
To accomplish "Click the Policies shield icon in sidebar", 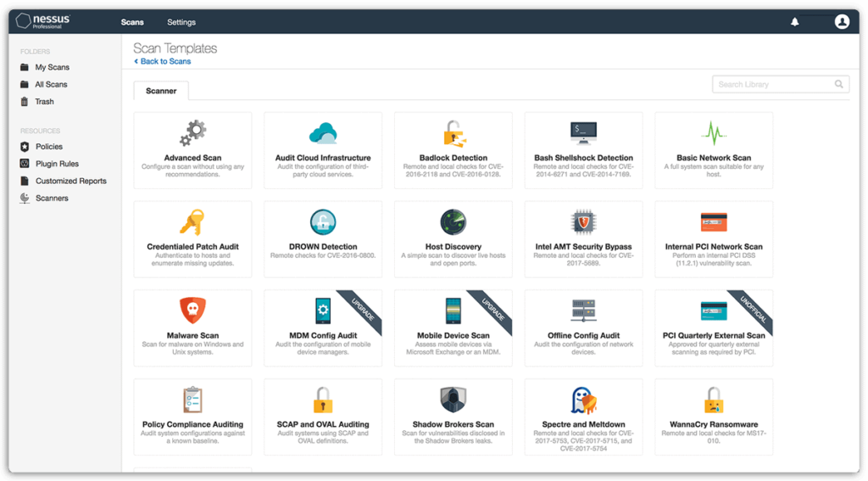I will (x=25, y=146).
